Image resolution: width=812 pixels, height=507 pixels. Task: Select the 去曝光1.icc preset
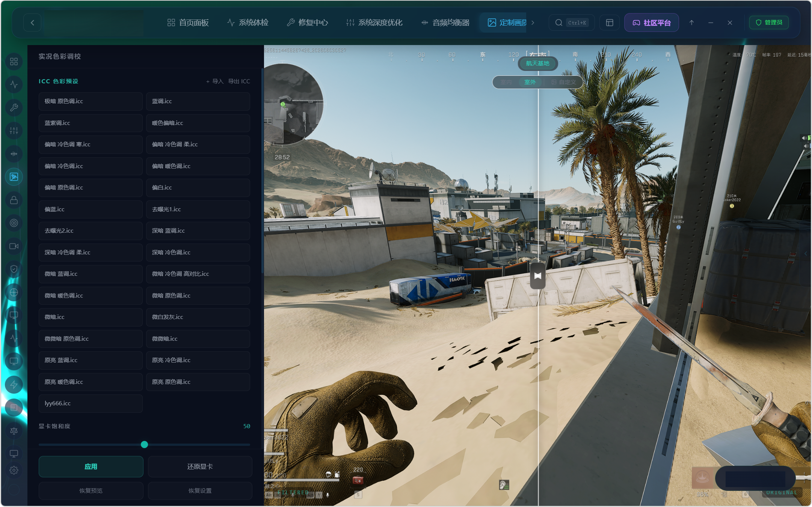198,209
